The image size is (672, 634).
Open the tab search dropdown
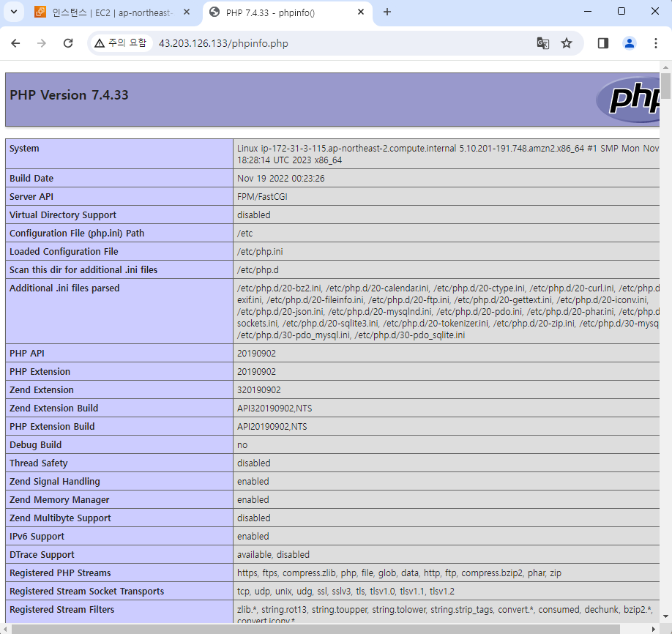(x=14, y=12)
